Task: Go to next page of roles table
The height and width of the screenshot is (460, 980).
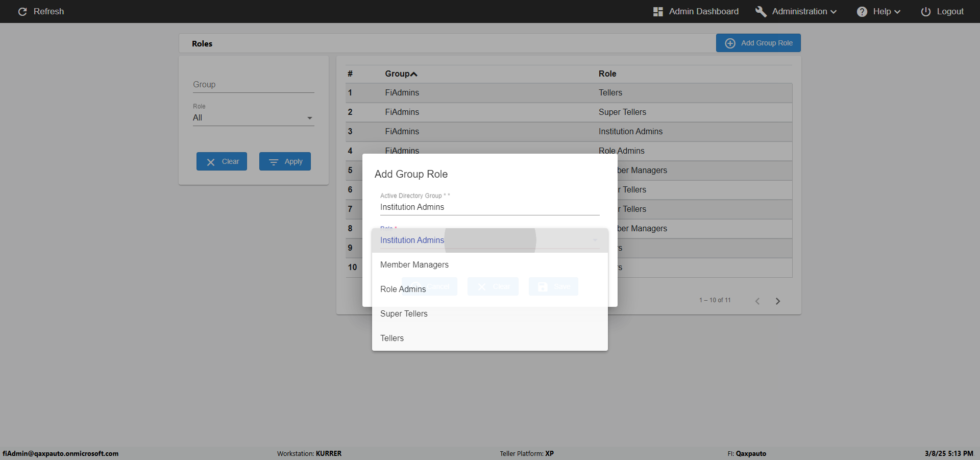Action: click(x=778, y=301)
